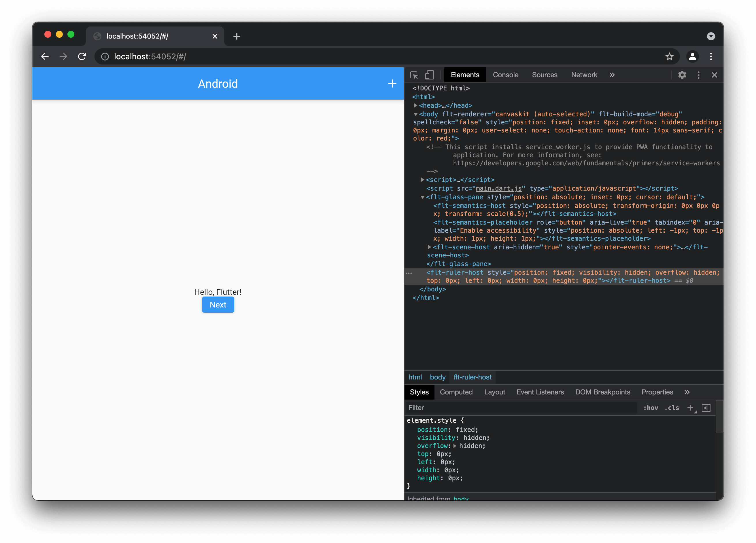Open the Chrome profile icon

693,56
